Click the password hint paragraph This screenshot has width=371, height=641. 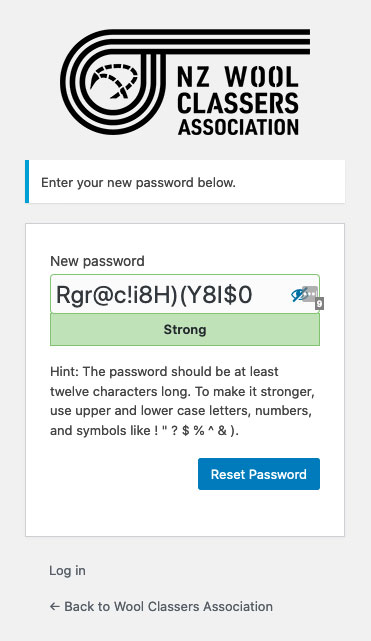(x=182, y=401)
